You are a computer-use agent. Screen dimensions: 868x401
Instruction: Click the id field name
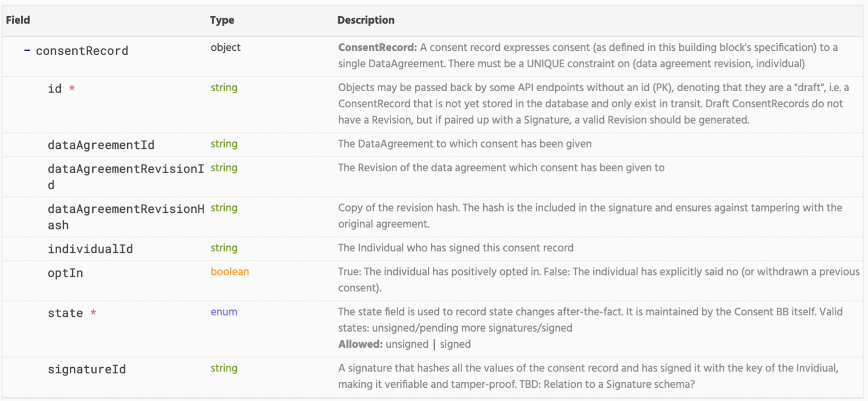tap(55, 88)
